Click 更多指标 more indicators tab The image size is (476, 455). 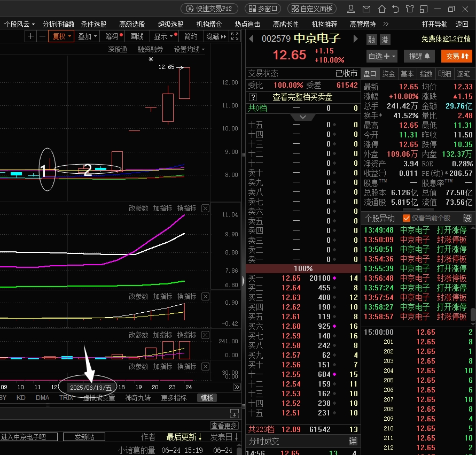click(x=174, y=398)
